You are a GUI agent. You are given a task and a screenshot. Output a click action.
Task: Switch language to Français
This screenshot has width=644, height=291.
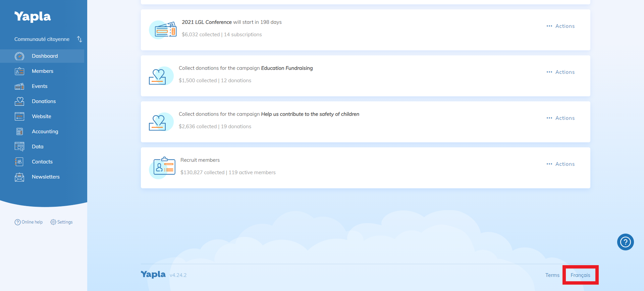tap(580, 275)
